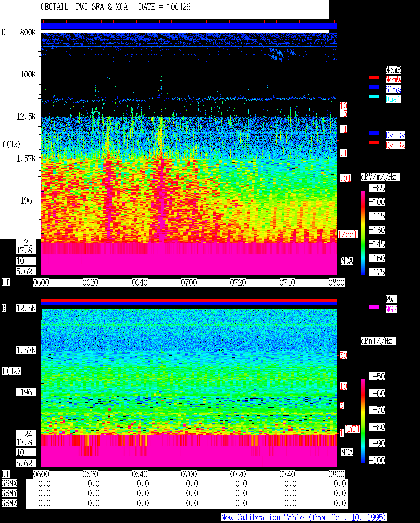The height and width of the screenshot is (523, 420).
Task: Click the 0700 UT marker under E panel
Action: click(x=189, y=283)
